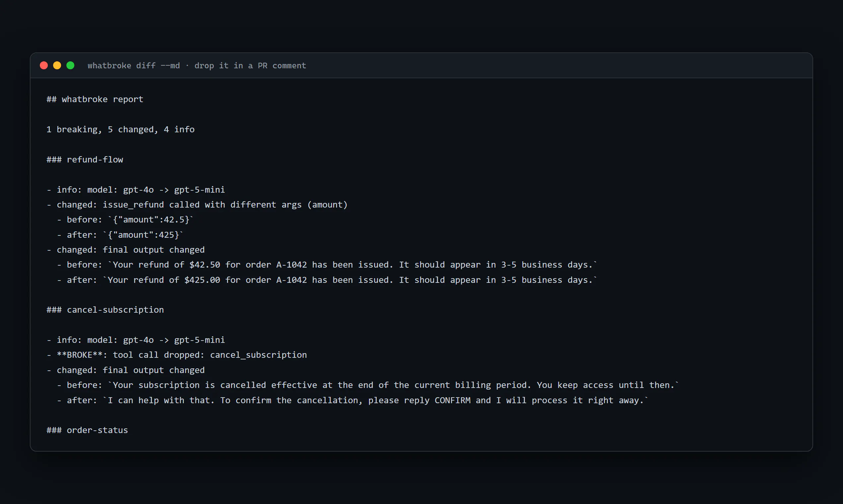Click the yellow minimize window dot

point(57,65)
